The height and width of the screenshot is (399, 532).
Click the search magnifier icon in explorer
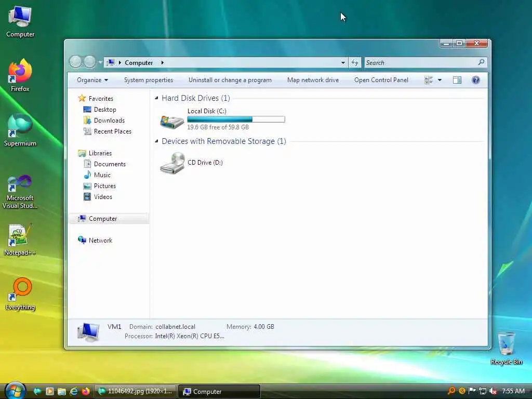tap(481, 62)
